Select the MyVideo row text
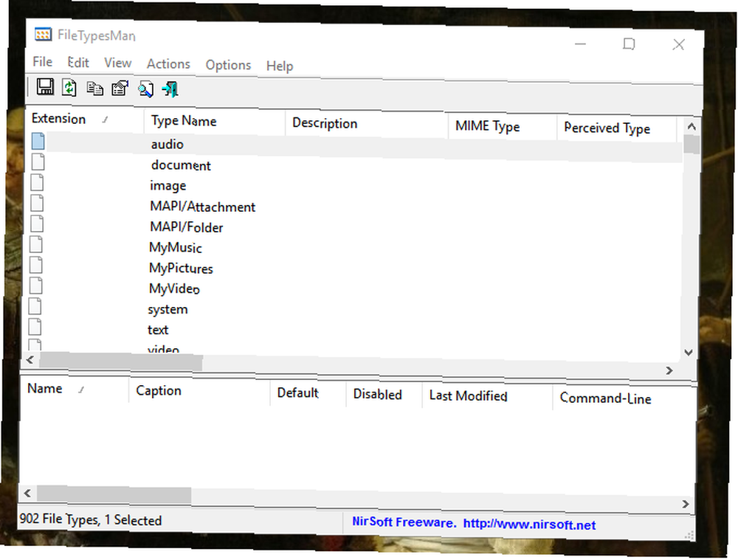Image resolution: width=738 pixels, height=560 pixels. pos(174,288)
